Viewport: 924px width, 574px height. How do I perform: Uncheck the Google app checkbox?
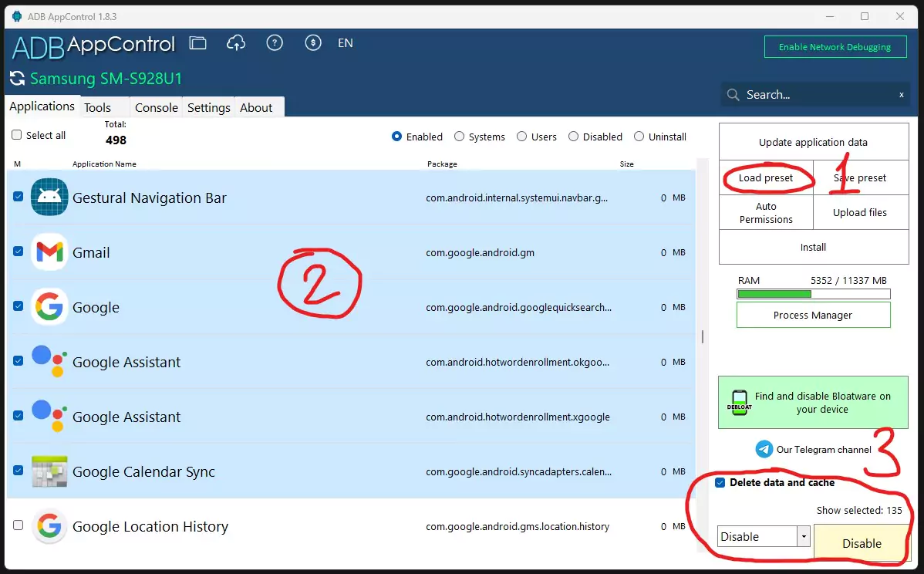pyautogui.click(x=19, y=306)
